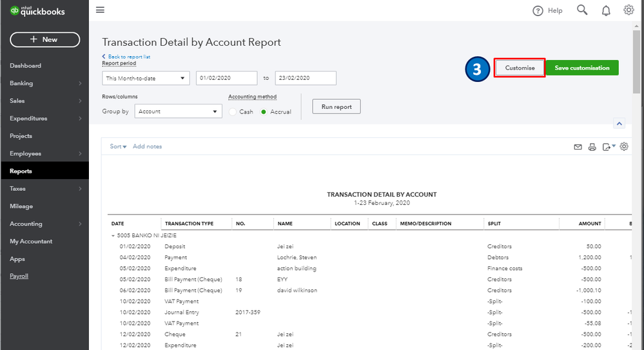This screenshot has height=350, width=644.
Task: Open the search magnifier icon
Action: point(582,10)
